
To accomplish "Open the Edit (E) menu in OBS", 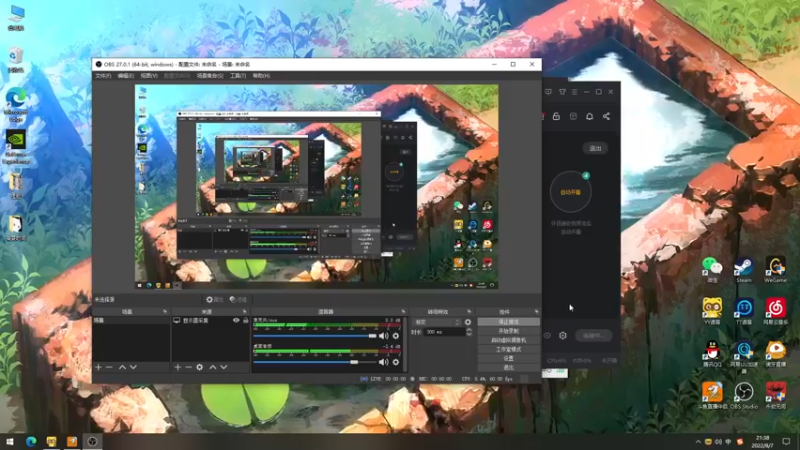I will coord(126,76).
